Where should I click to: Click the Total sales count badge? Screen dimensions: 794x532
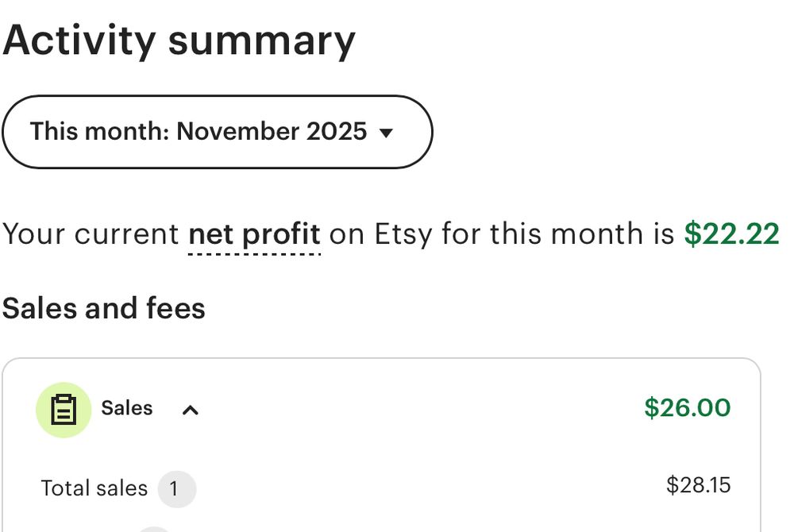click(175, 488)
